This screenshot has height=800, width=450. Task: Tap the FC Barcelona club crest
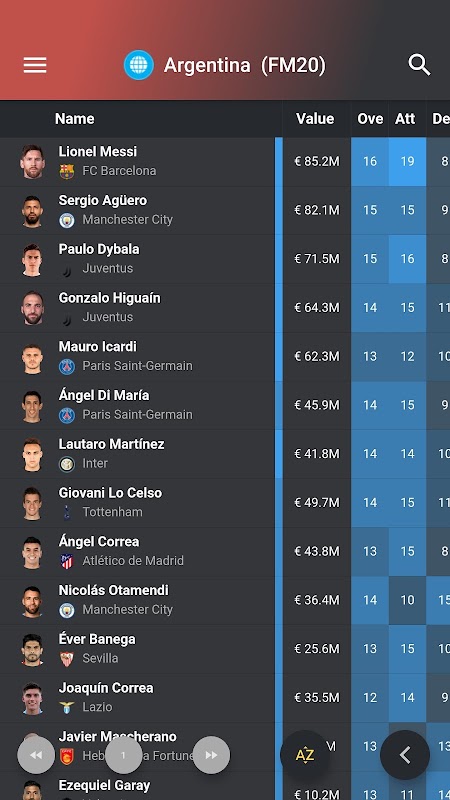point(67,171)
